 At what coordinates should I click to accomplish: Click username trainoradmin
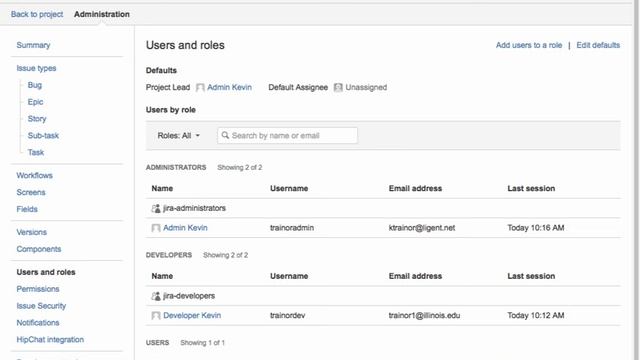coord(292,228)
